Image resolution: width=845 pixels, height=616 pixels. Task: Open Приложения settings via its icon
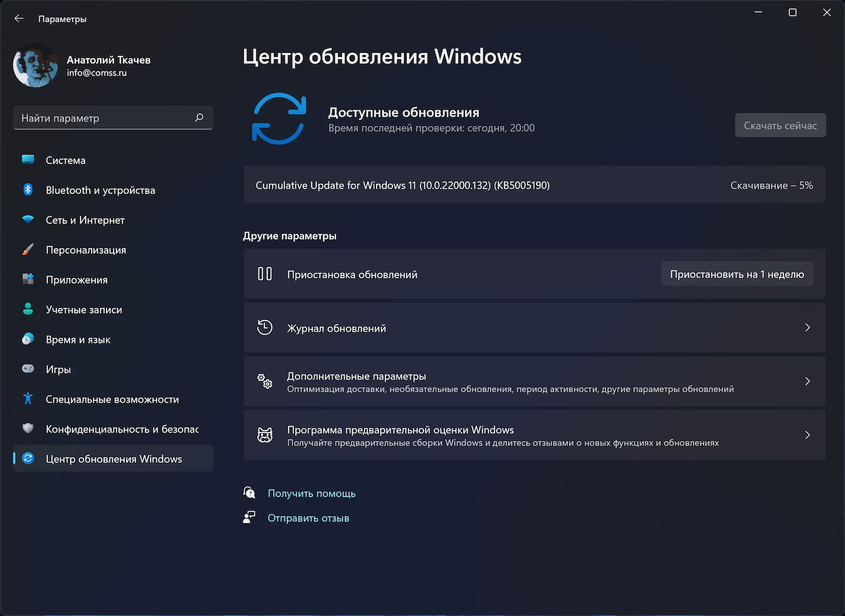coord(28,279)
